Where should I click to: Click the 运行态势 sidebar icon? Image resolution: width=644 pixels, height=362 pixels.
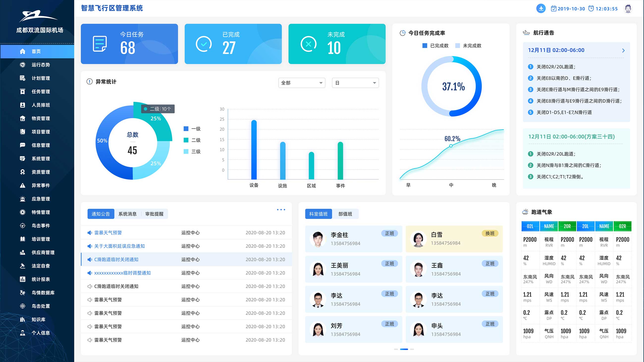click(x=23, y=65)
